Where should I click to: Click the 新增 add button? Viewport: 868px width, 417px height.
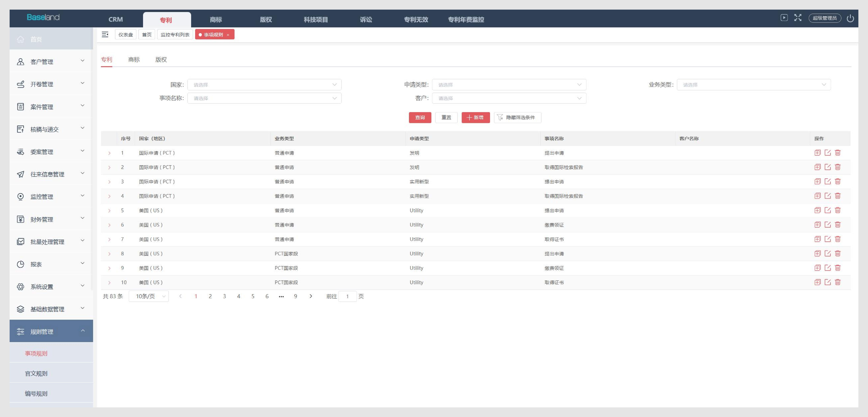click(x=475, y=118)
